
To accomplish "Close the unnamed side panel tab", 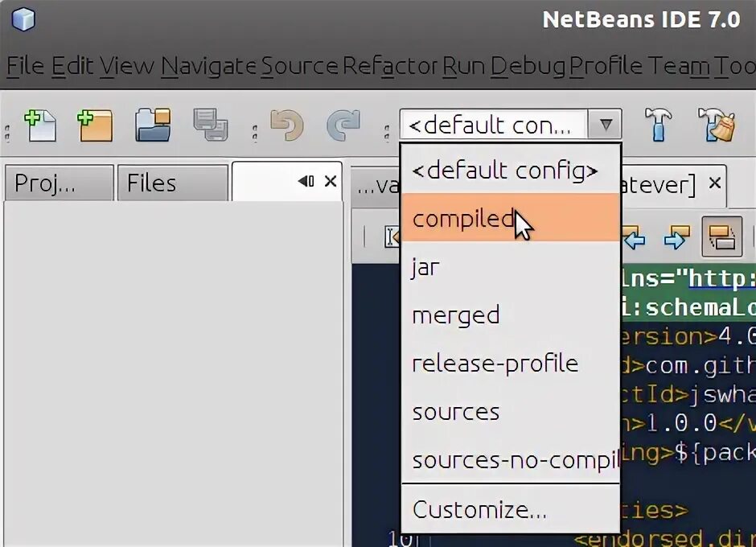I will [x=331, y=181].
